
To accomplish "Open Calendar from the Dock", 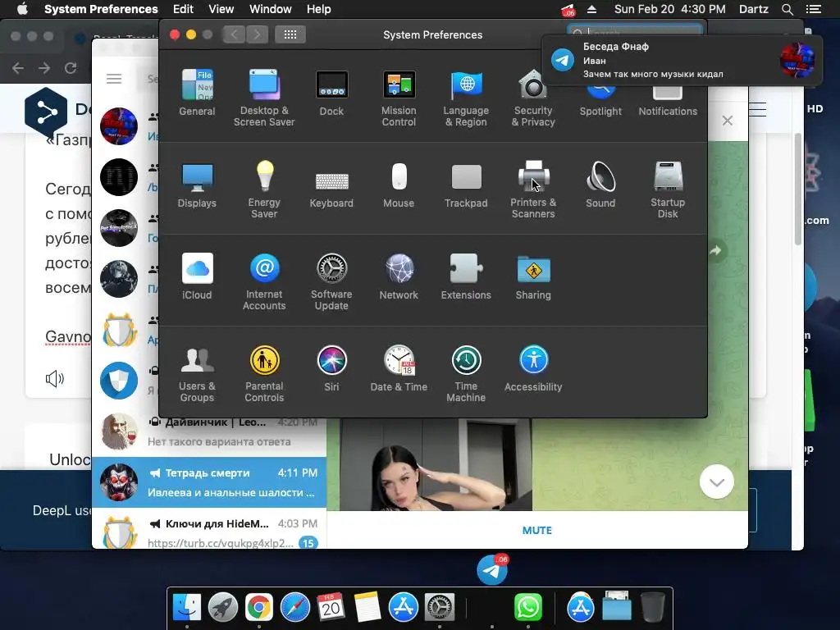I will tap(331, 608).
